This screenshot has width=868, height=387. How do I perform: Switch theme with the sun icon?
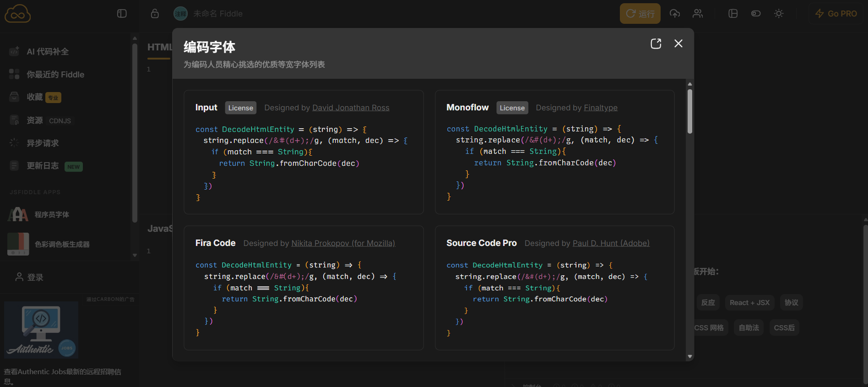point(779,14)
